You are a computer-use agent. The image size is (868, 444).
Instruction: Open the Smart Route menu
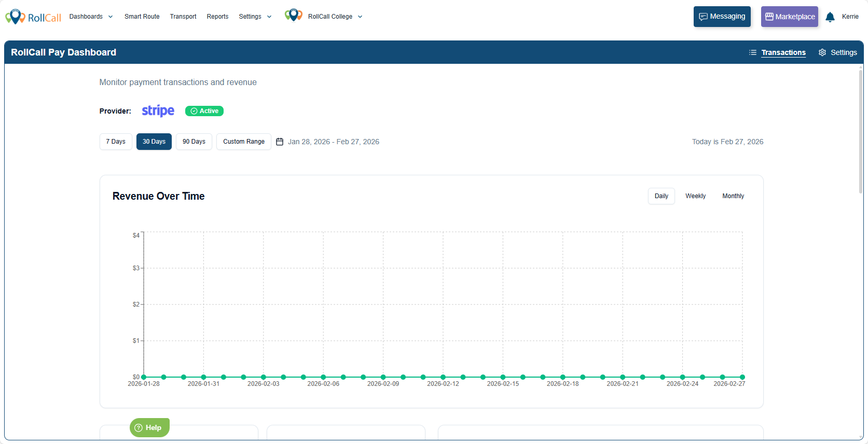(x=142, y=17)
